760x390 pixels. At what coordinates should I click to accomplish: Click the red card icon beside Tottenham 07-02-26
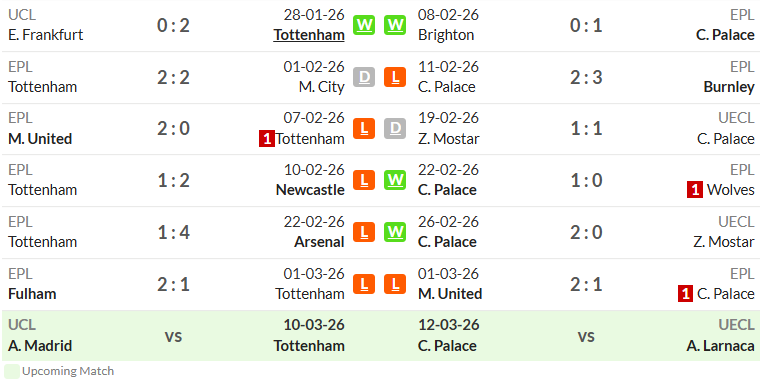point(267,139)
